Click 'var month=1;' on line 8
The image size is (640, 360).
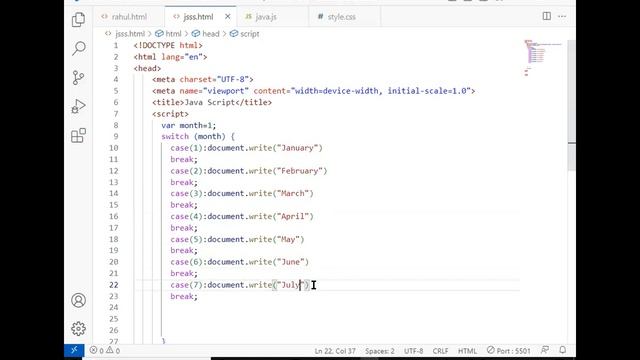pos(189,125)
